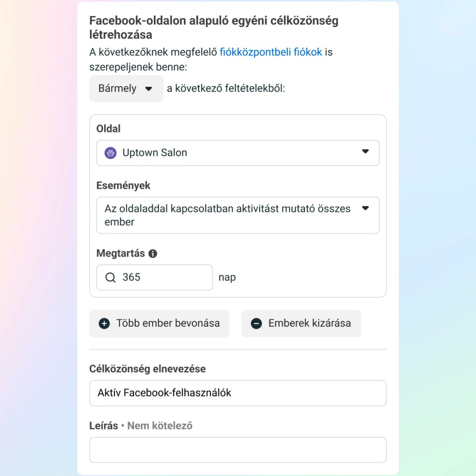This screenshot has height=476, width=476.
Task: Open the Uptown Salon page dropdown
Action: point(238,153)
